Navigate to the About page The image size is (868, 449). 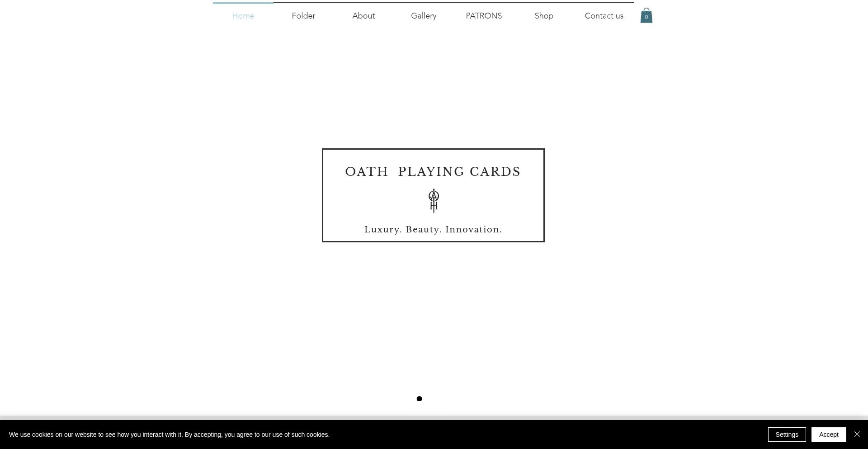pos(363,15)
